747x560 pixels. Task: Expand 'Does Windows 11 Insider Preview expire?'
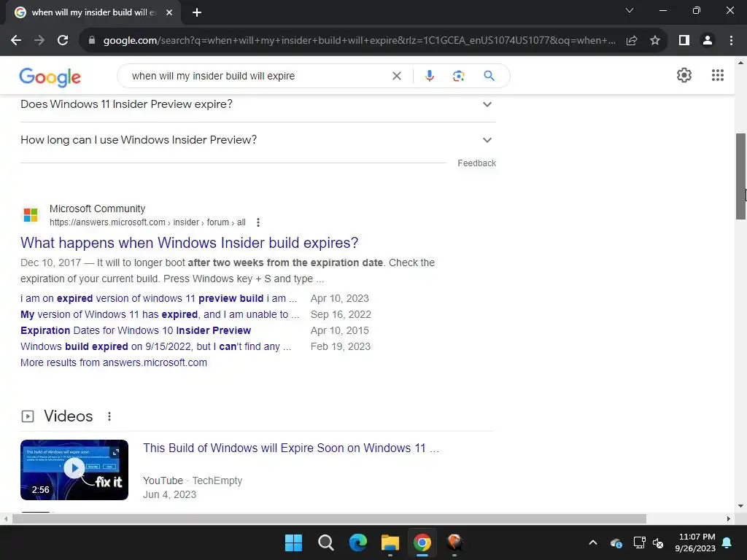(256, 104)
